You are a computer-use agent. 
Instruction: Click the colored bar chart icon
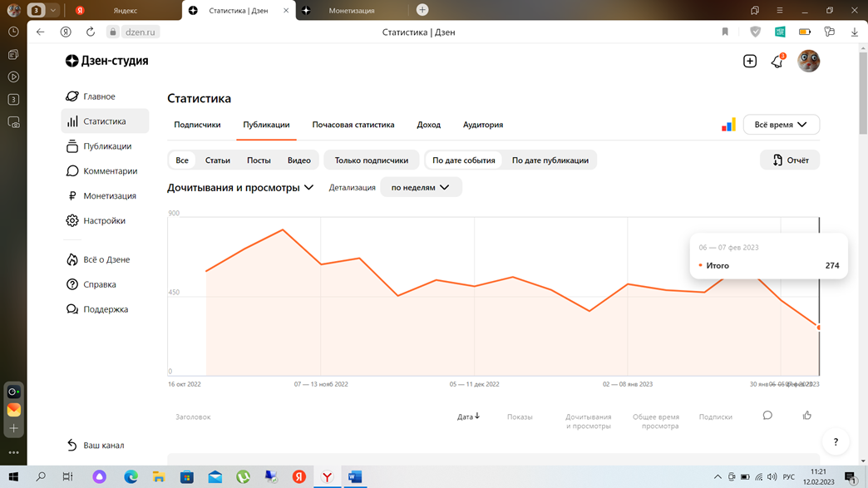728,125
